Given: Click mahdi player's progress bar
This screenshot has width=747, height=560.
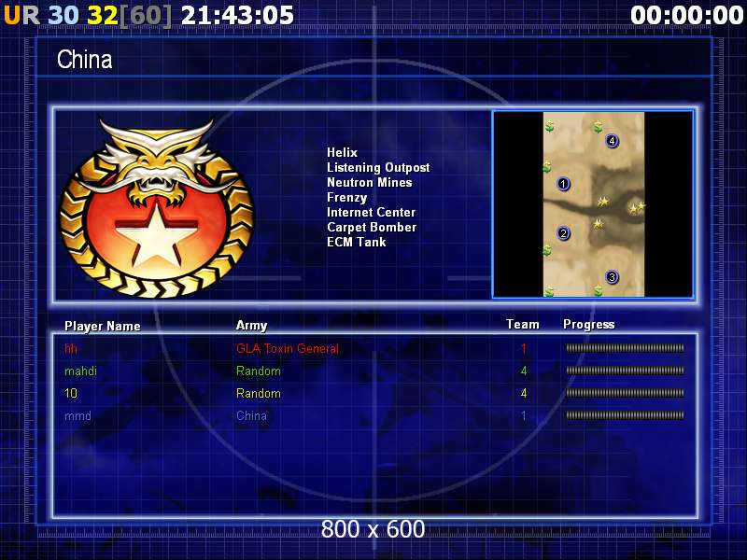Looking at the screenshot, I should (625, 371).
